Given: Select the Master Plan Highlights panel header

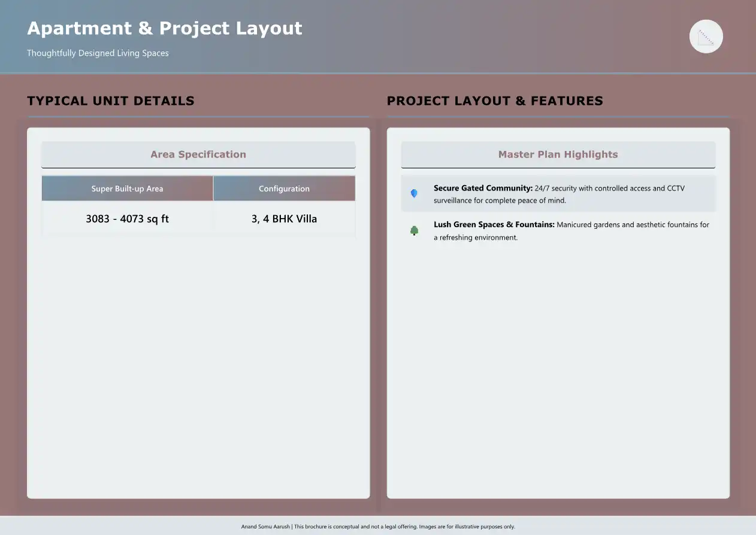Looking at the screenshot, I should [x=558, y=155].
